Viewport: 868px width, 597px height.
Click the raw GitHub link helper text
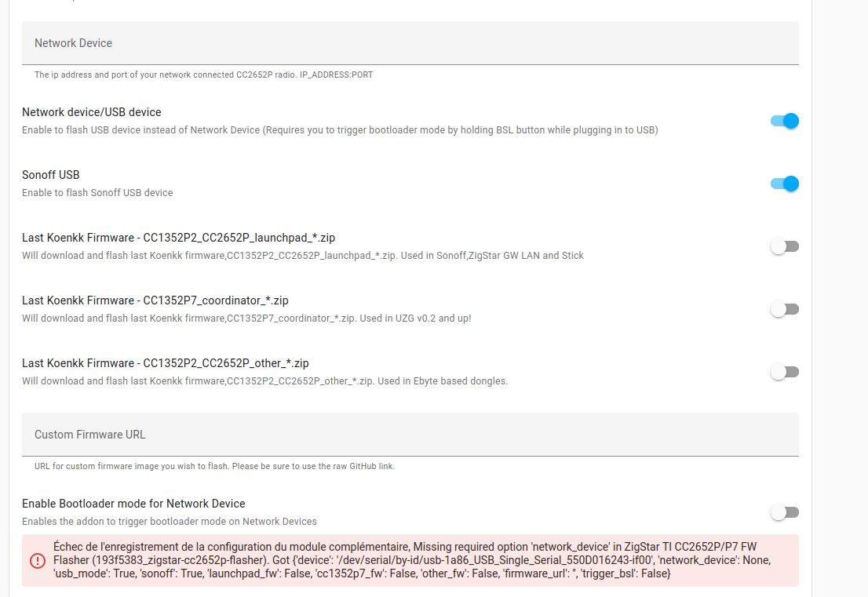(215, 467)
